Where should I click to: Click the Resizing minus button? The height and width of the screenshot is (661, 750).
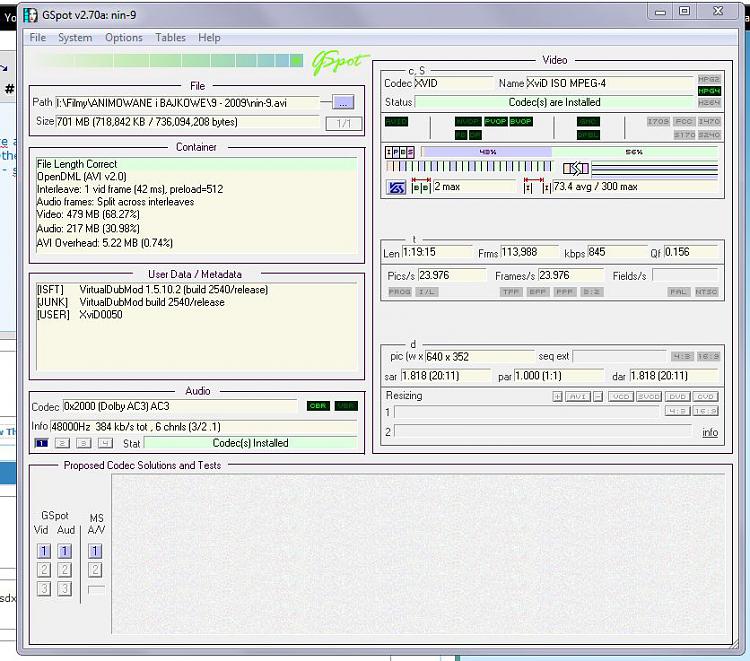click(598, 397)
